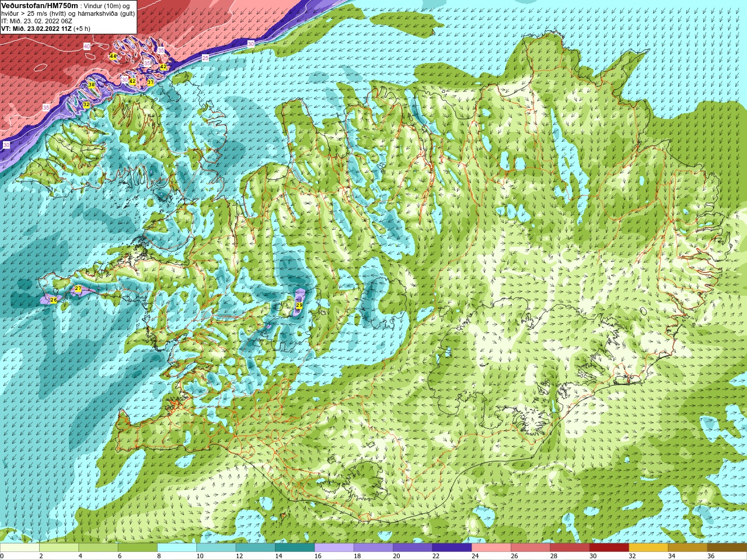Select the legend scale number 34
Screen dimensions: 747x560
[672, 556]
